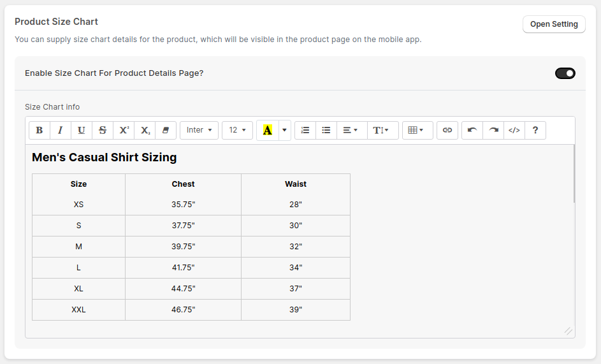
Task: Disable the size chart toggle switch
Action: click(x=565, y=73)
